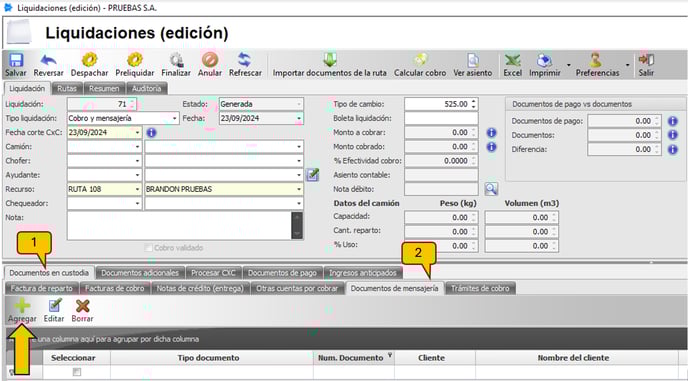Viewport: 688px width, 381px height.
Task: Click inside the Nota text area
Action: point(179,226)
